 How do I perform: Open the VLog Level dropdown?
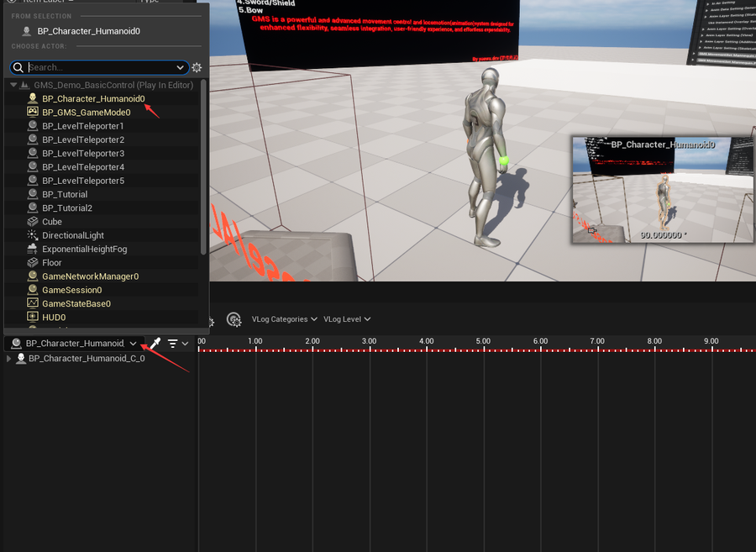[x=347, y=319]
